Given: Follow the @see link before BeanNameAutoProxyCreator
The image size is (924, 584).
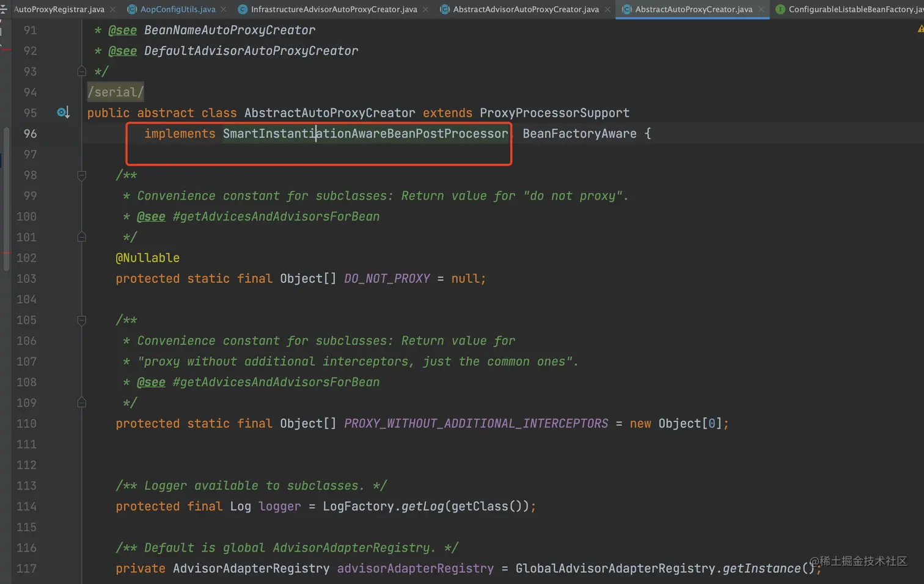Looking at the screenshot, I should (x=122, y=30).
